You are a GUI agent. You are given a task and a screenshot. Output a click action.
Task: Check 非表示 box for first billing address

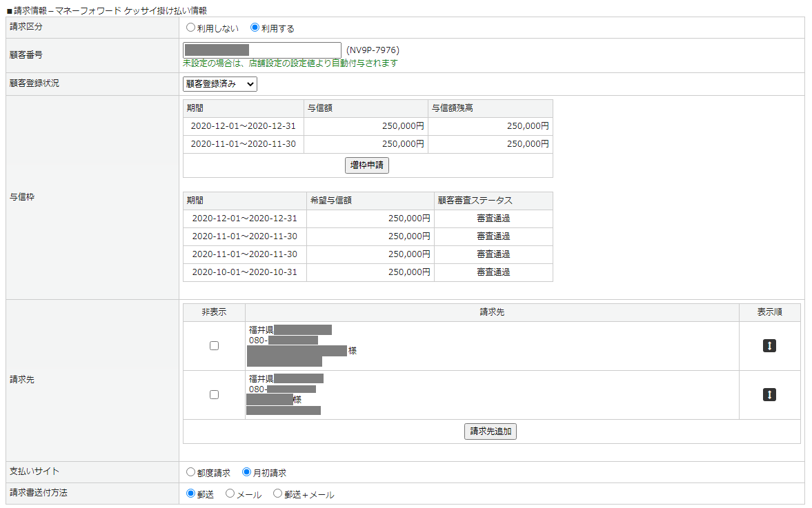[x=214, y=346]
